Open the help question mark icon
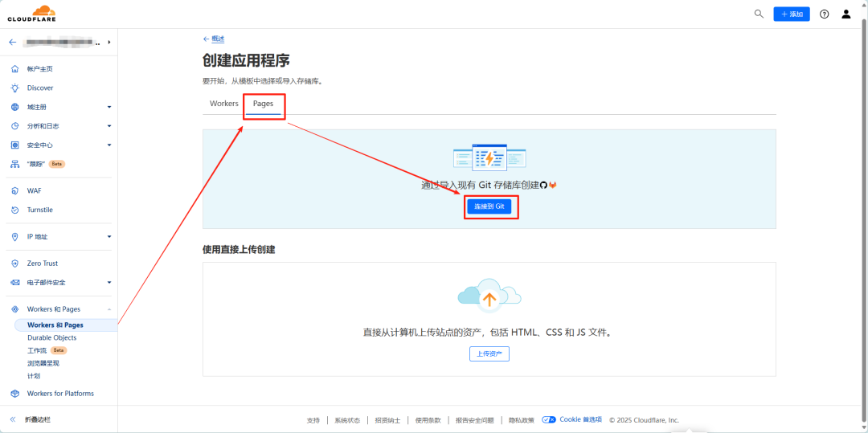The image size is (868, 433). tap(825, 14)
